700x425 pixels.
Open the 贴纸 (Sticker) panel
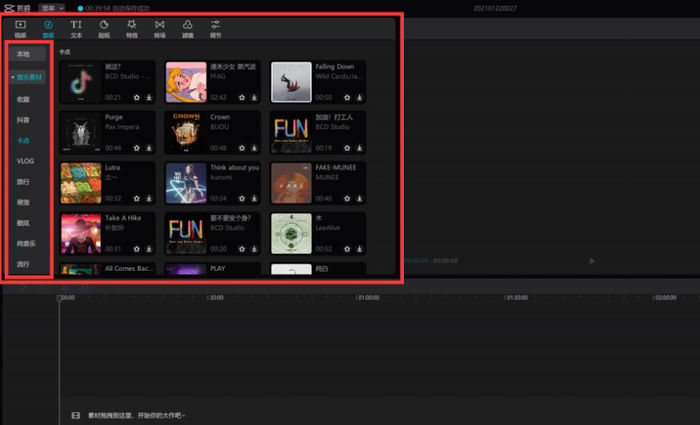[104, 27]
